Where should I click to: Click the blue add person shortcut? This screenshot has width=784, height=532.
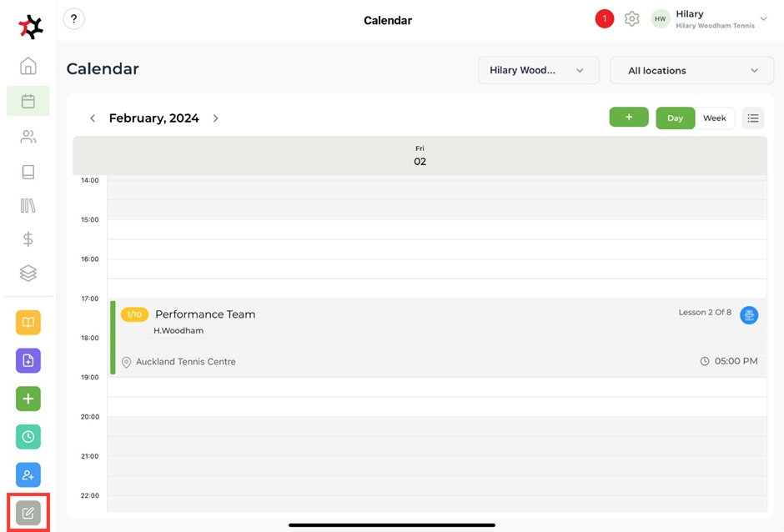click(28, 475)
